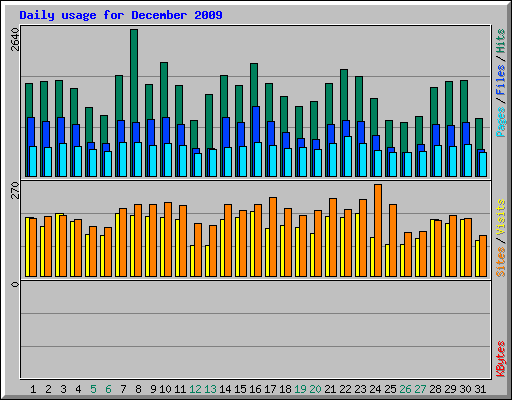Select day 11 on the date axis
512x400 pixels.
click(x=180, y=389)
